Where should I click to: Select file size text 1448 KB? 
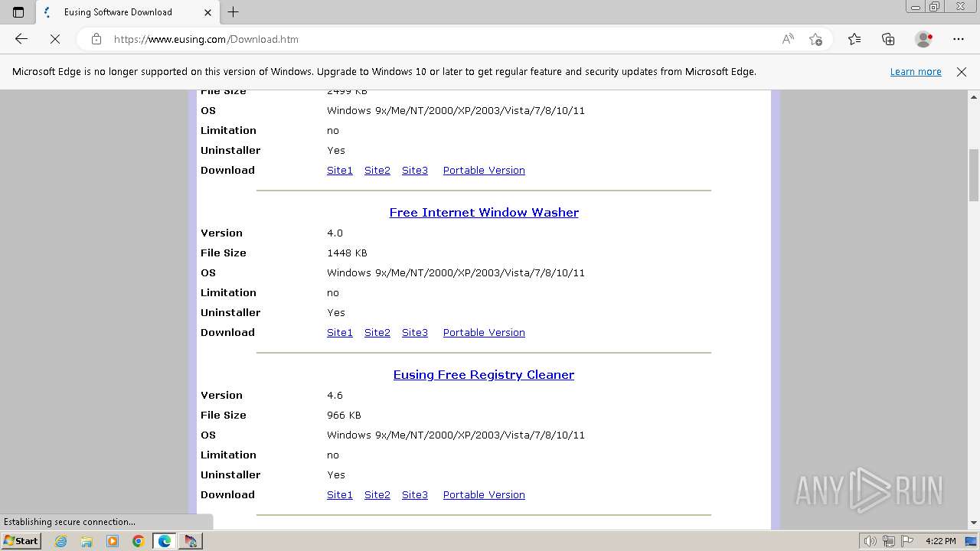(x=347, y=253)
